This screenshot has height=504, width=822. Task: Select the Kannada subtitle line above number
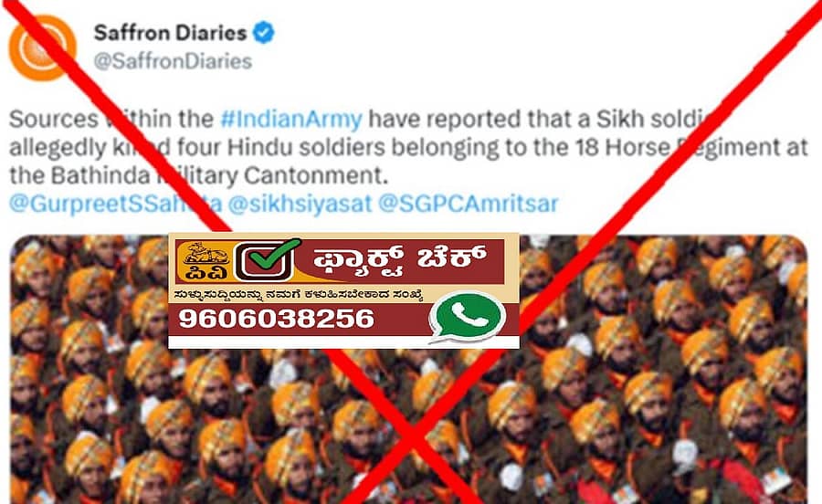point(299,295)
